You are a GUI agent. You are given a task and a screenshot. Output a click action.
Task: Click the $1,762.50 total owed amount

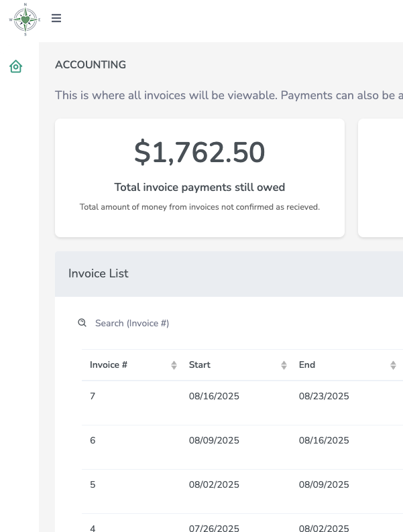tap(200, 152)
